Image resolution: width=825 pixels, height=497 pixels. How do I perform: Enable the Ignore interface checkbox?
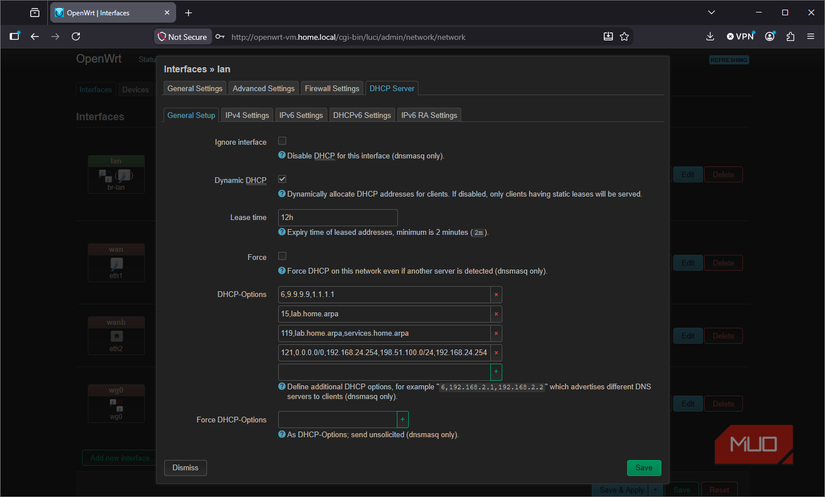282,141
